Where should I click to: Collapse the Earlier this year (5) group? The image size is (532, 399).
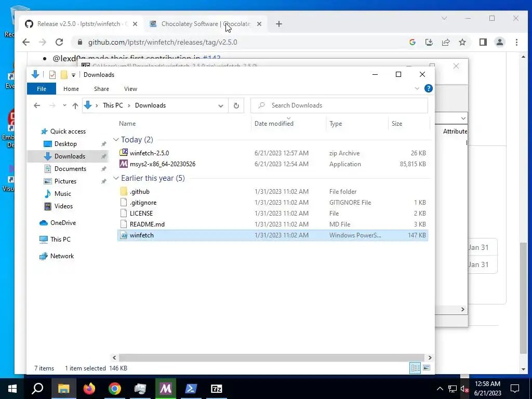(x=116, y=178)
